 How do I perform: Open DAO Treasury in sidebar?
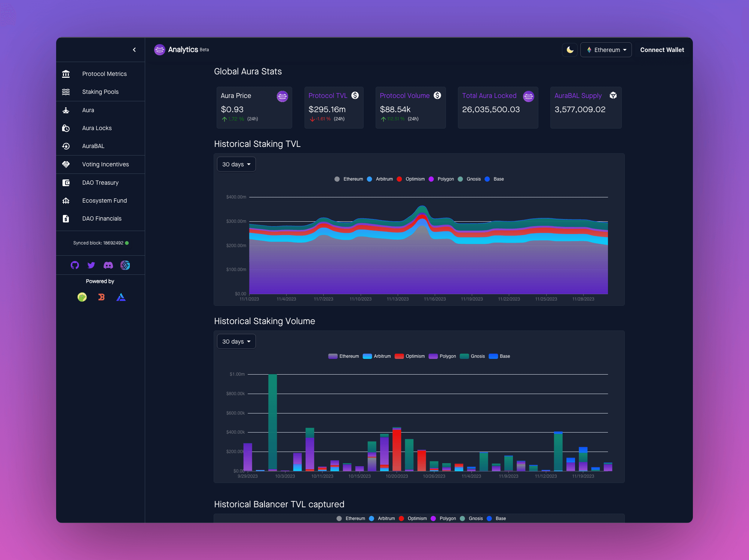[100, 183]
